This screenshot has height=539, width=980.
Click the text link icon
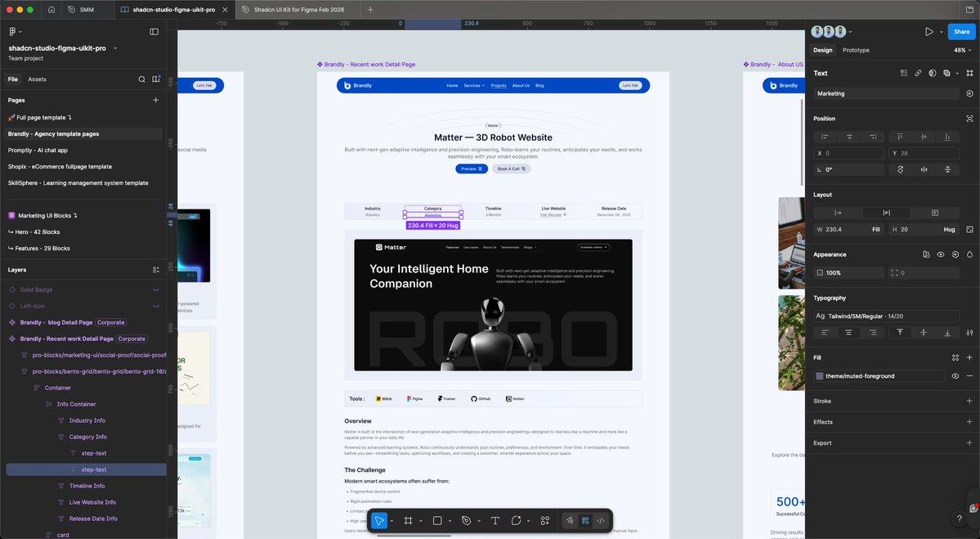point(918,73)
